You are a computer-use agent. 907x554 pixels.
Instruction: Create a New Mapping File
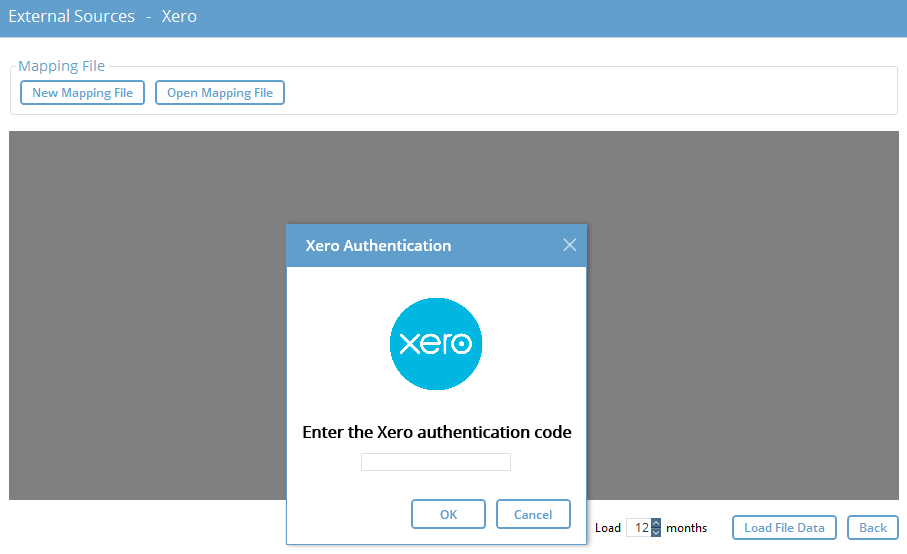click(x=82, y=93)
